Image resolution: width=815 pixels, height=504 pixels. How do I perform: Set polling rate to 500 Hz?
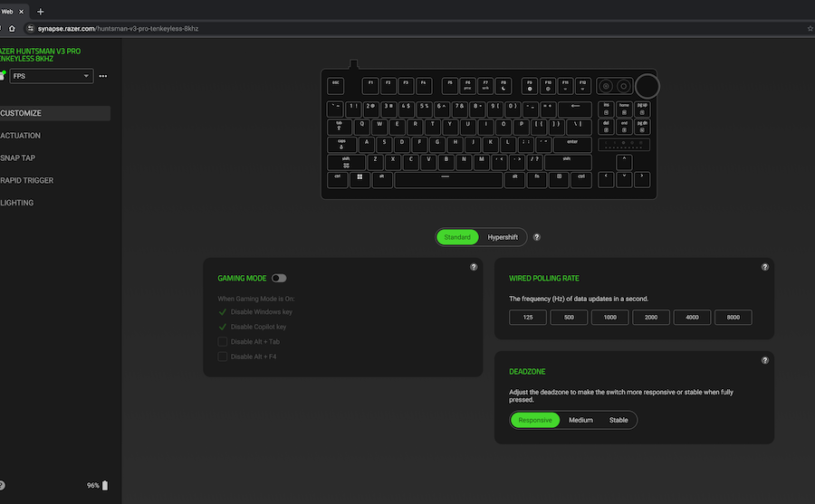pos(569,317)
